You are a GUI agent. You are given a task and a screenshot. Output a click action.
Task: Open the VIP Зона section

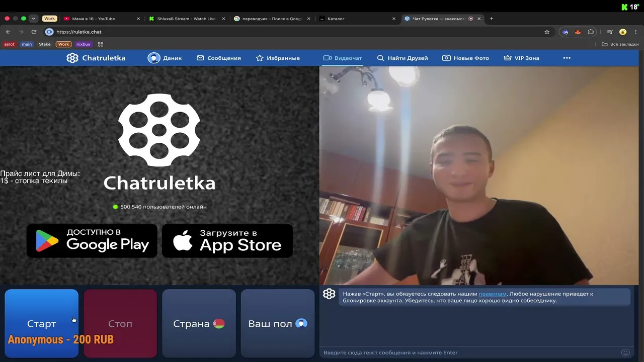(x=521, y=58)
